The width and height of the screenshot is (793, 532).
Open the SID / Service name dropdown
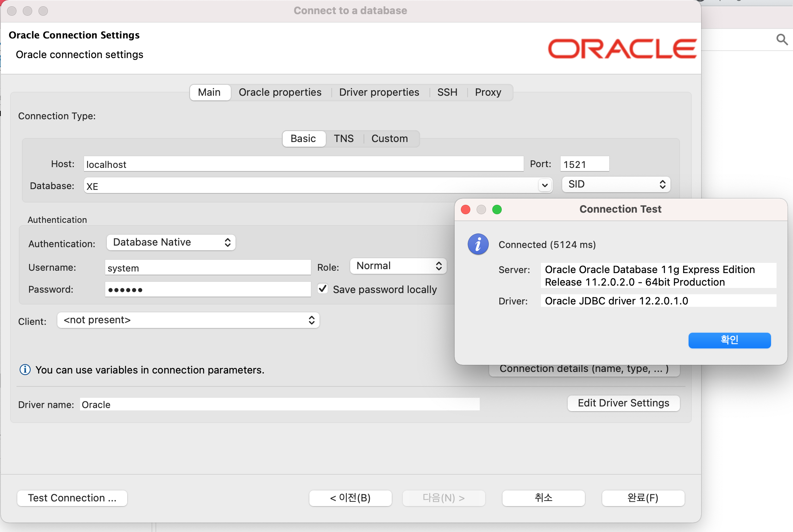(616, 184)
